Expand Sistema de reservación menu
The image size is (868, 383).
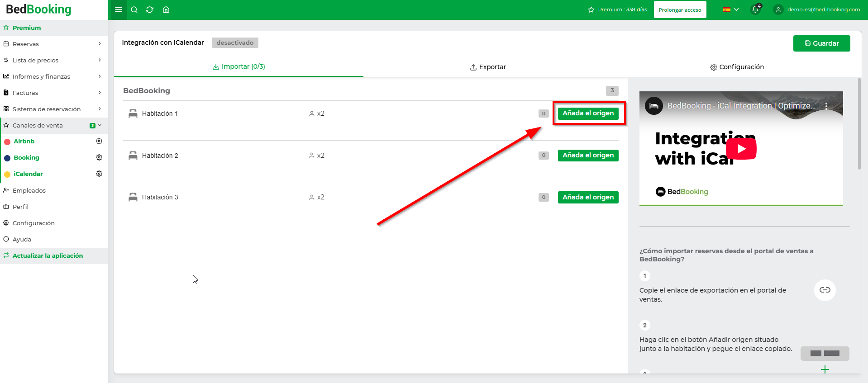pyautogui.click(x=54, y=109)
